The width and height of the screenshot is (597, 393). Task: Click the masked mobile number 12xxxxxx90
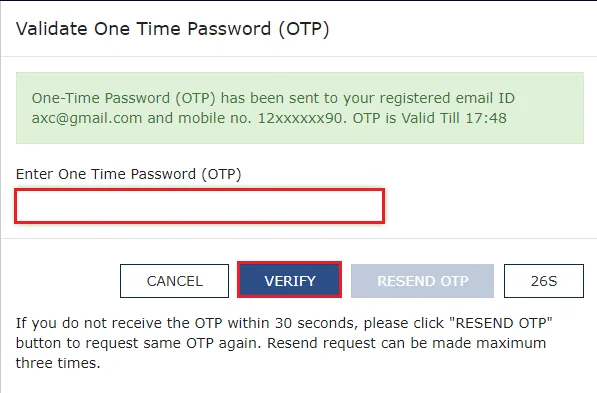pyautogui.click(x=300, y=118)
